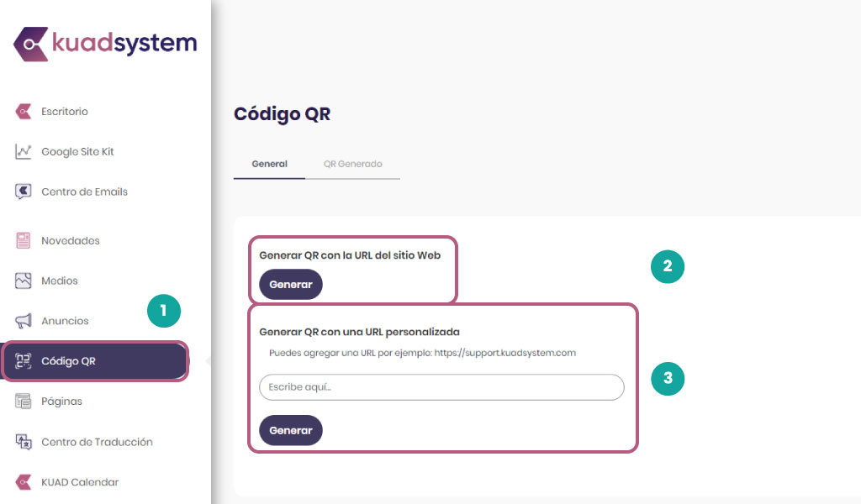
Task: Click the Centro de Traducción icon
Action: click(23, 442)
